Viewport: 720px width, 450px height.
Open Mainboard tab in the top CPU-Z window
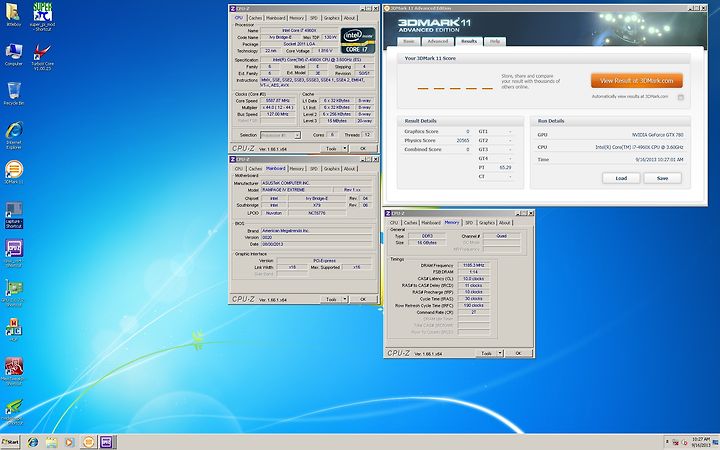point(276,18)
